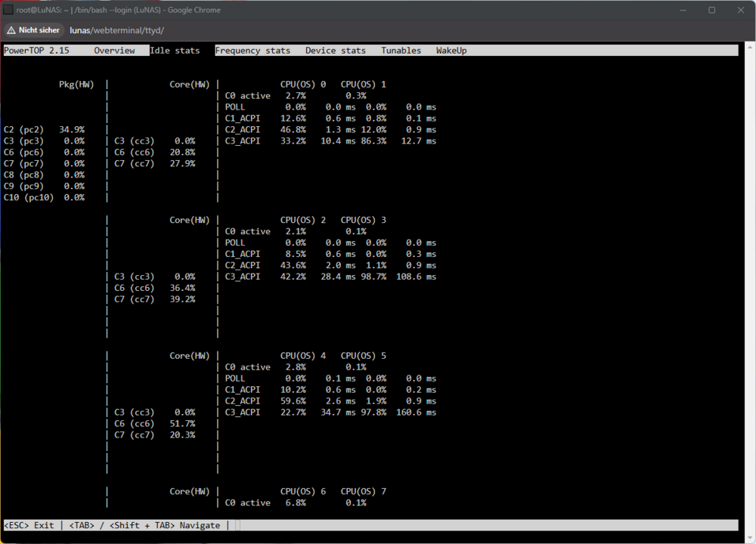Click the C0 active 2.1% row
This screenshot has height=544, width=756.
point(296,232)
